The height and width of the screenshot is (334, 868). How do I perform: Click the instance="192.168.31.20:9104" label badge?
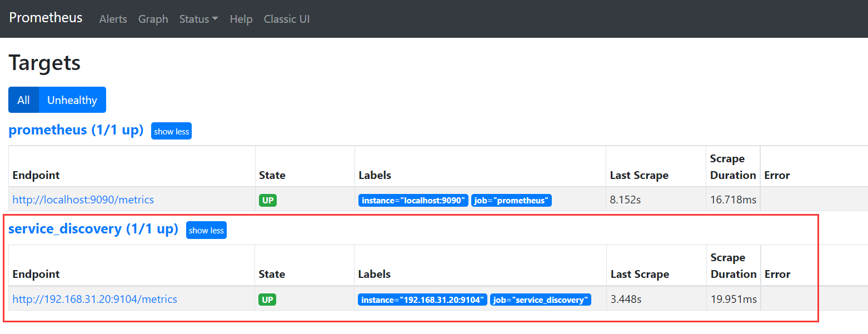[x=423, y=300]
